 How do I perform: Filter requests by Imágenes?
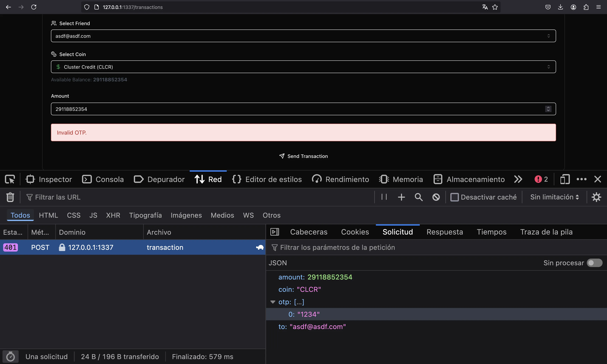click(x=186, y=215)
